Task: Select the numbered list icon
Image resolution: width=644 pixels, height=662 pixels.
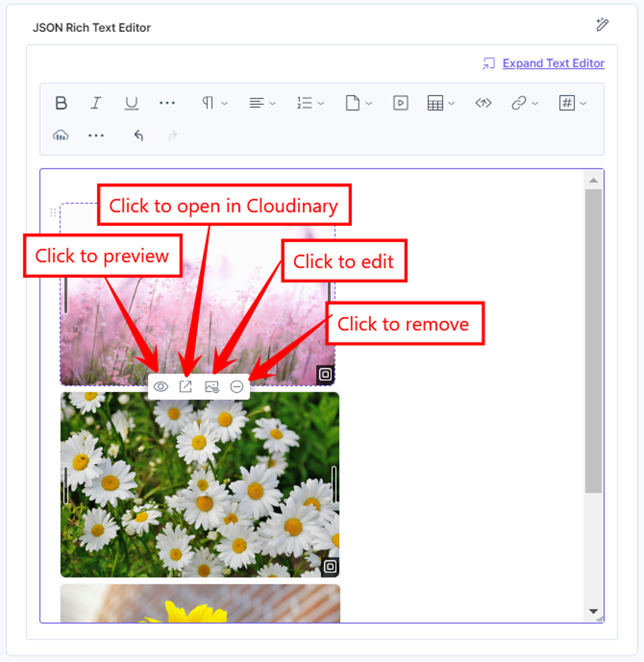Action: [304, 103]
